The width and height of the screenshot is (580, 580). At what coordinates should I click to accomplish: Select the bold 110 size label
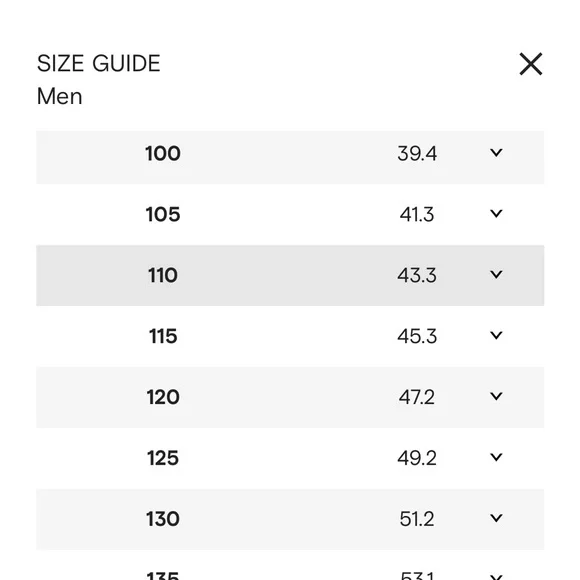click(163, 276)
